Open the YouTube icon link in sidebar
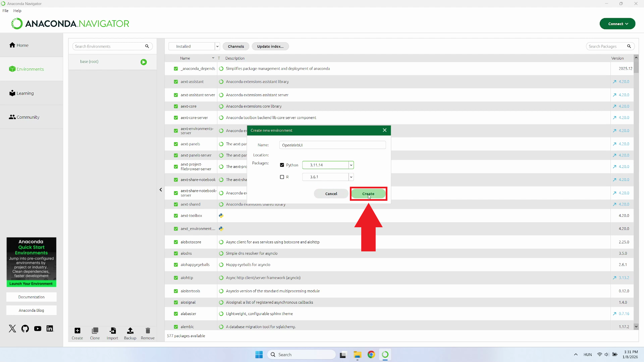This screenshot has height=362, width=644. 38,329
